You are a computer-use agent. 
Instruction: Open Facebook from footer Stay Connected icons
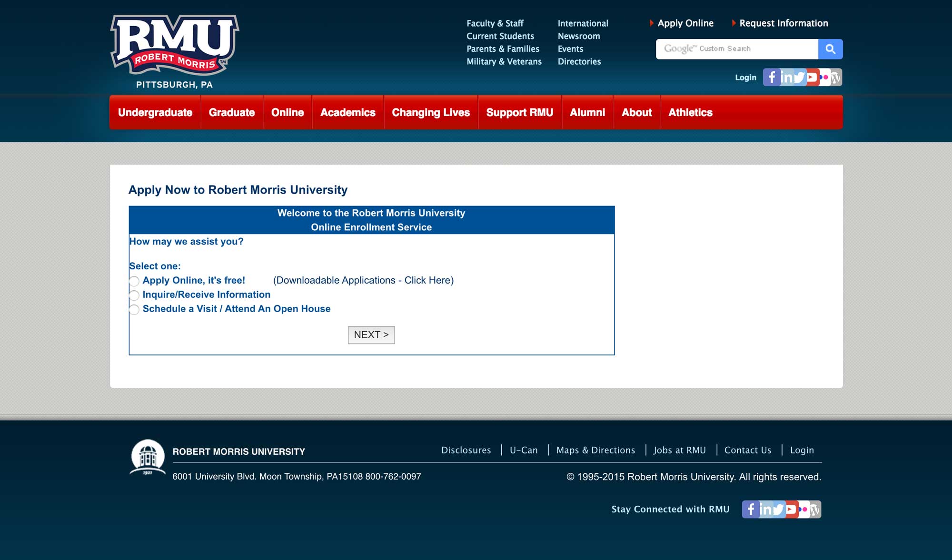(x=750, y=509)
